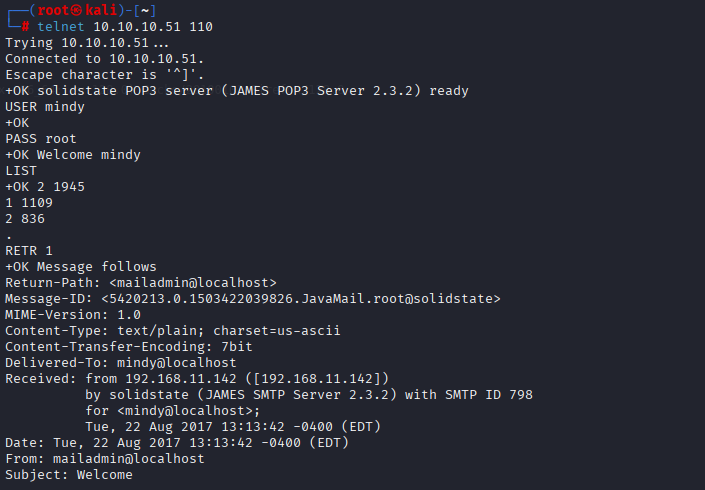Click the 'RETR 1' command line
705x490 pixels.
tap(29, 251)
